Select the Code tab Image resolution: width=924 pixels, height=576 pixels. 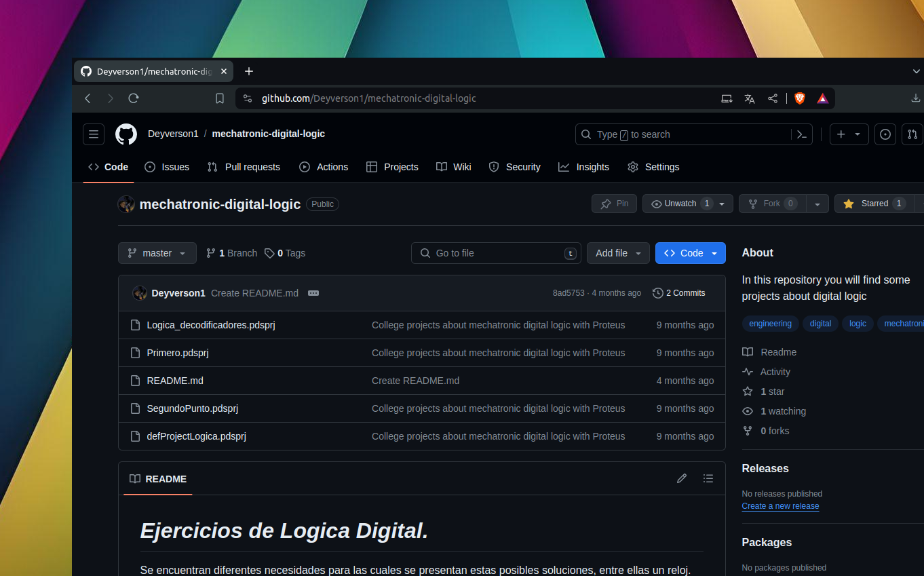tap(109, 167)
